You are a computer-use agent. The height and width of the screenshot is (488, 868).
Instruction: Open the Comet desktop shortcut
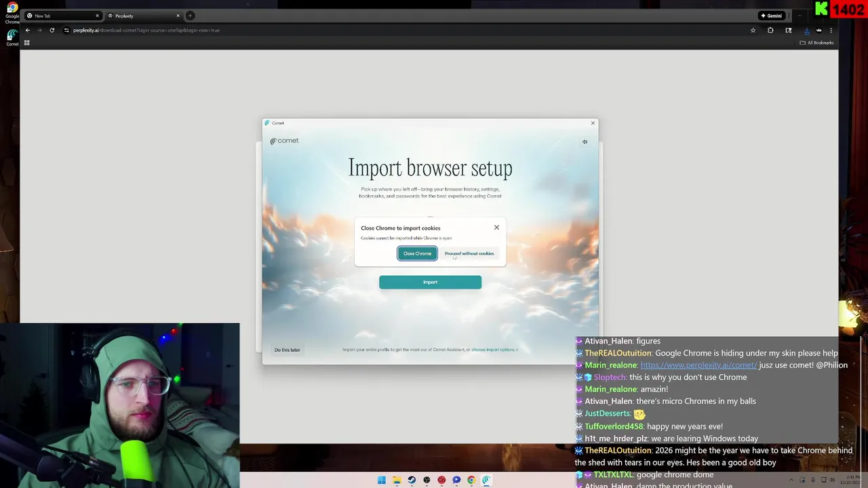(x=12, y=38)
